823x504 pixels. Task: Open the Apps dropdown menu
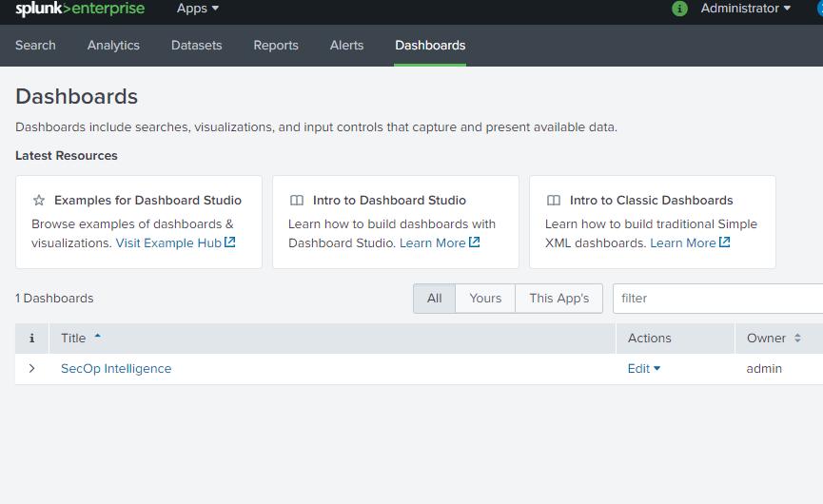198,9
